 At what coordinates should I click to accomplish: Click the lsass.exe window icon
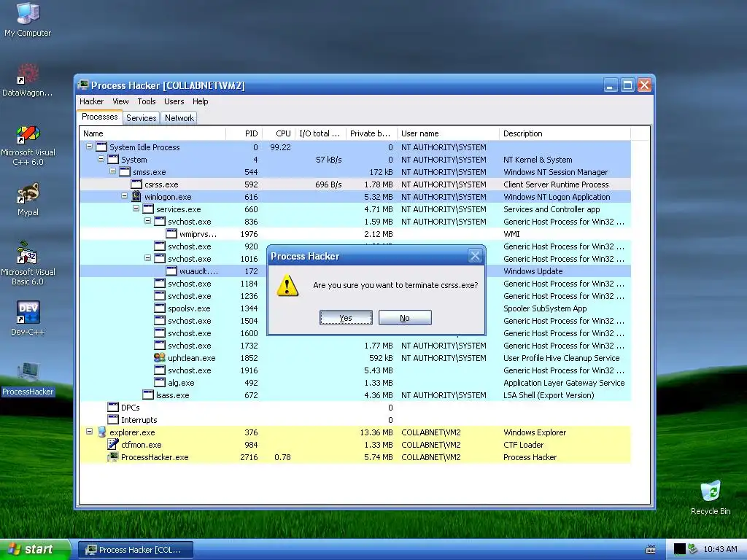[148, 394]
